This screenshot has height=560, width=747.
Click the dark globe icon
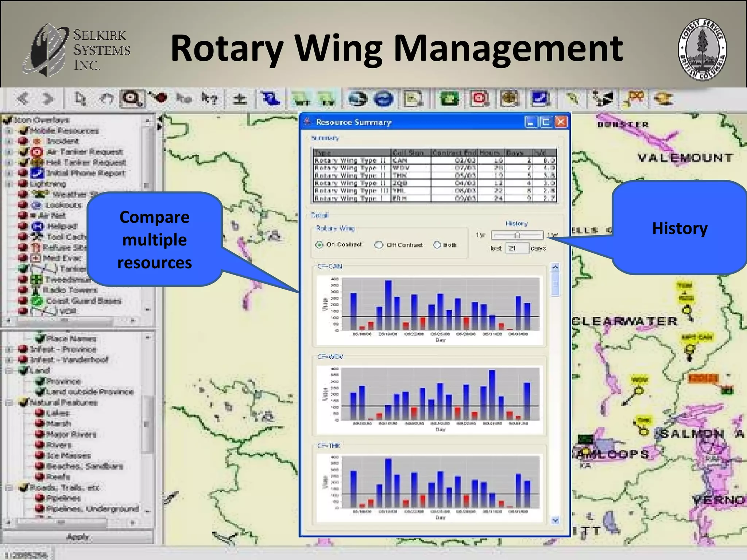[357, 99]
